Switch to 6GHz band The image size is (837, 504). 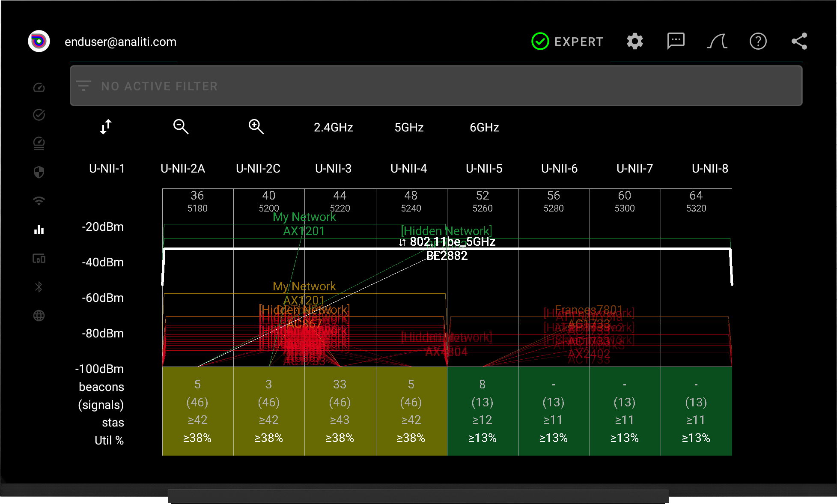tap(484, 127)
